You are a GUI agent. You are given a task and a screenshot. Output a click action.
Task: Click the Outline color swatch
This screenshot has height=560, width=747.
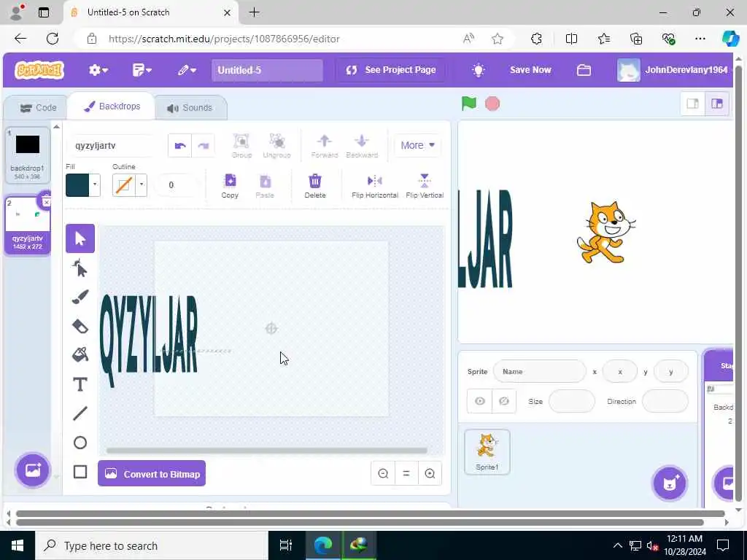(124, 184)
